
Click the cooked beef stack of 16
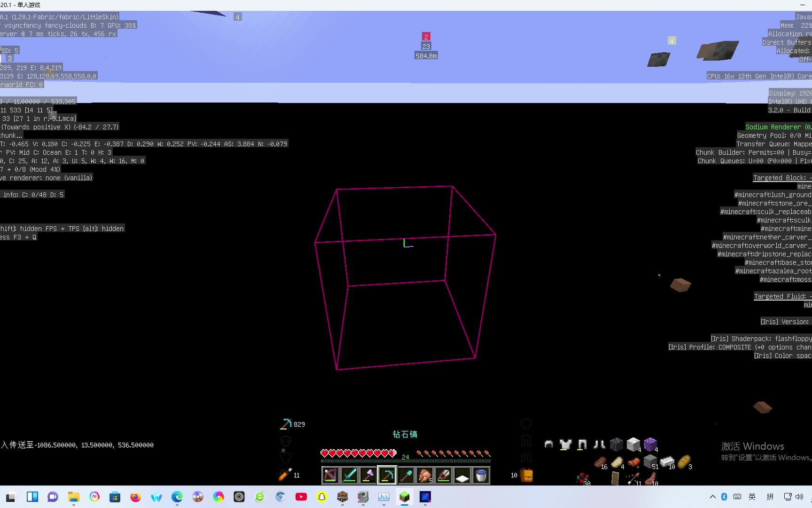(600, 462)
